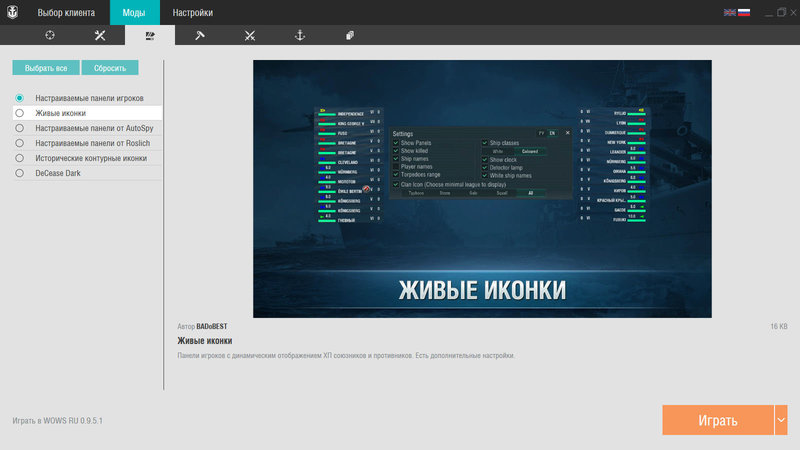The width and height of the screenshot is (800, 450).
Task: Click the Сбросить button
Action: click(x=110, y=68)
